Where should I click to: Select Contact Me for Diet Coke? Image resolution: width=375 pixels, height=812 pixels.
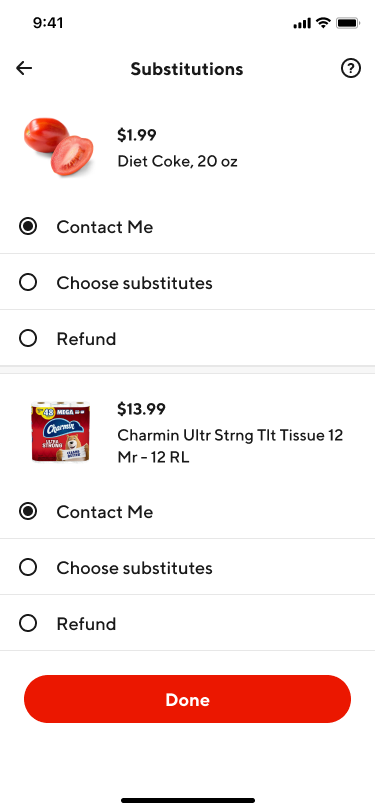(188, 227)
